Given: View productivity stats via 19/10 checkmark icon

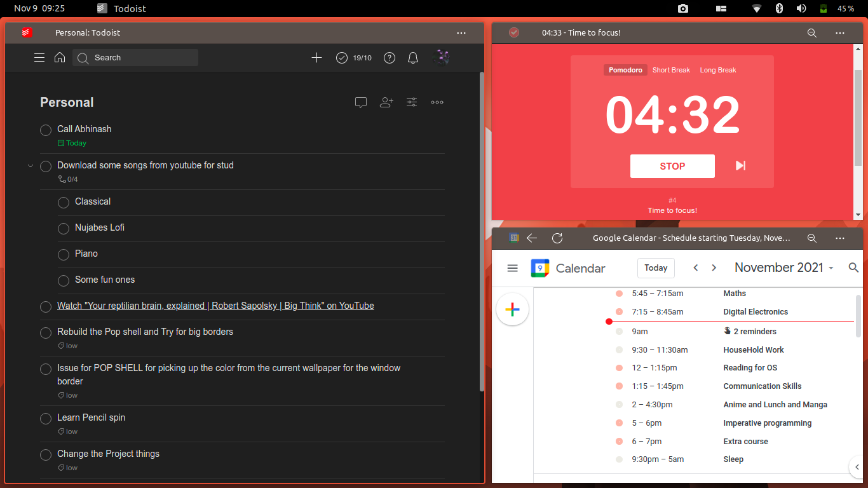Looking at the screenshot, I should [x=353, y=57].
